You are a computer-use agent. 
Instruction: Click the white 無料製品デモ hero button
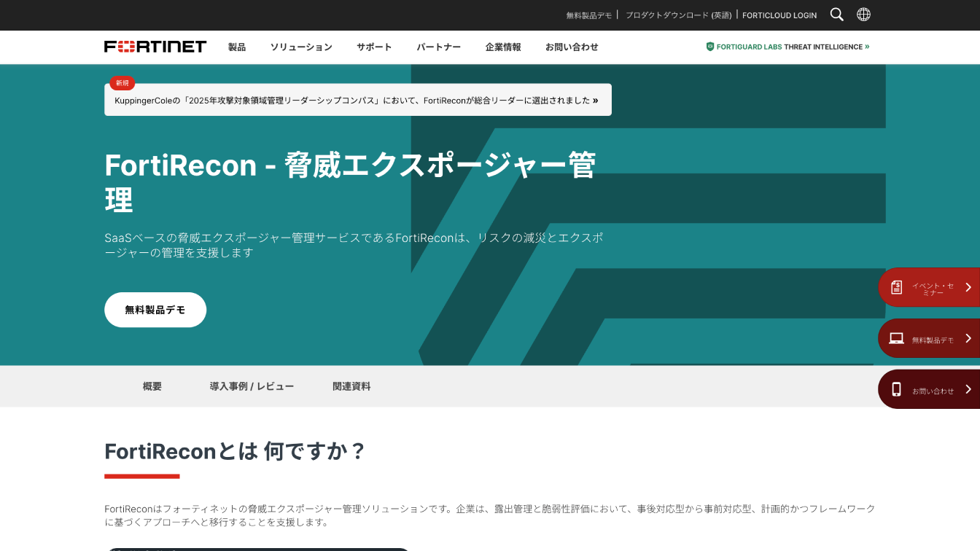pyautogui.click(x=155, y=310)
